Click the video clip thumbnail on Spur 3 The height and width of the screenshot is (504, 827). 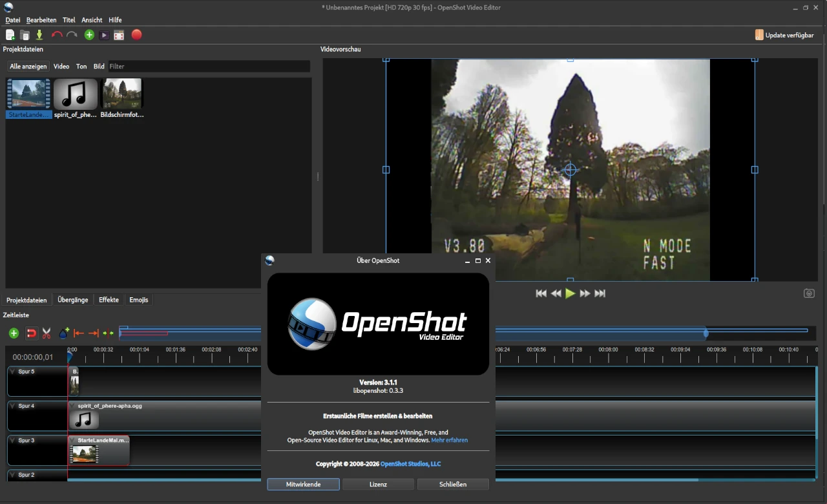coord(85,454)
